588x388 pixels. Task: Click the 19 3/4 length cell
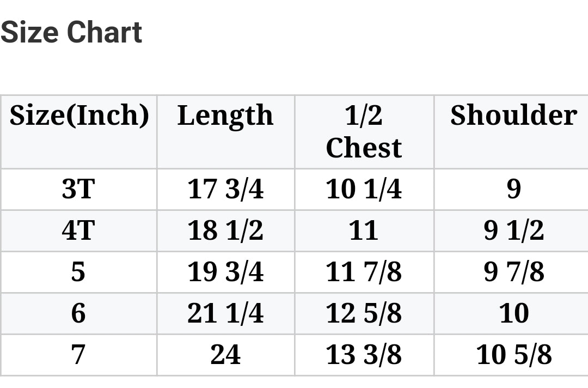(x=225, y=272)
